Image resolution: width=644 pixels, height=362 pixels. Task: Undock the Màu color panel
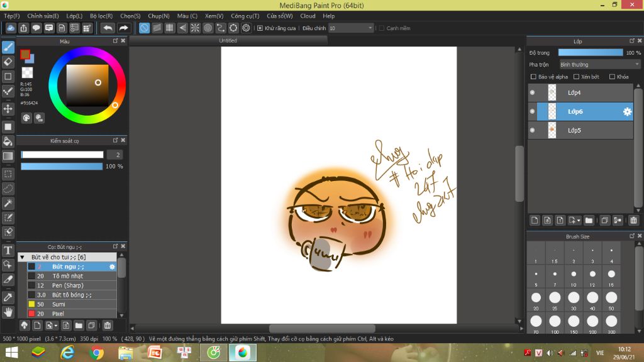tap(116, 41)
